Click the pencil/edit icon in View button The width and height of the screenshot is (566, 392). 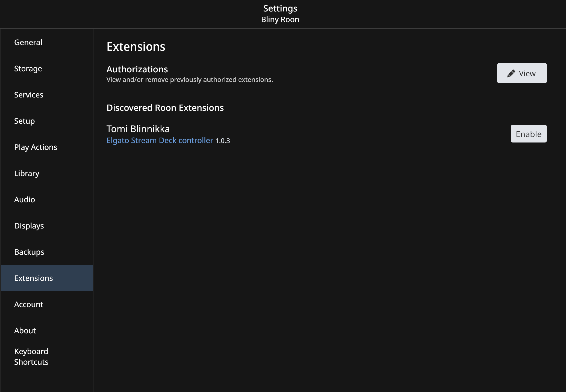click(x=511, y=73)
